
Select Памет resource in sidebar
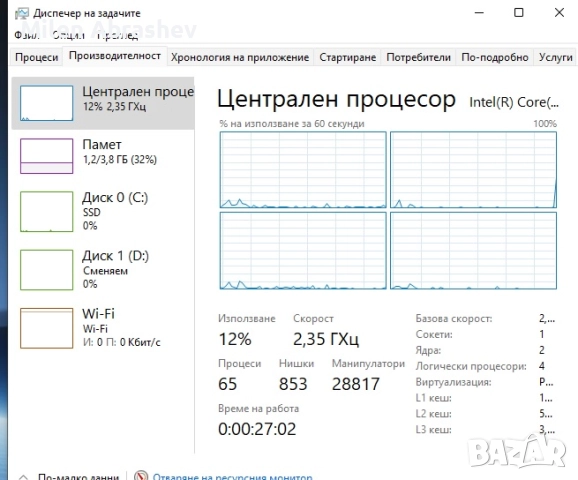point(103,156)
